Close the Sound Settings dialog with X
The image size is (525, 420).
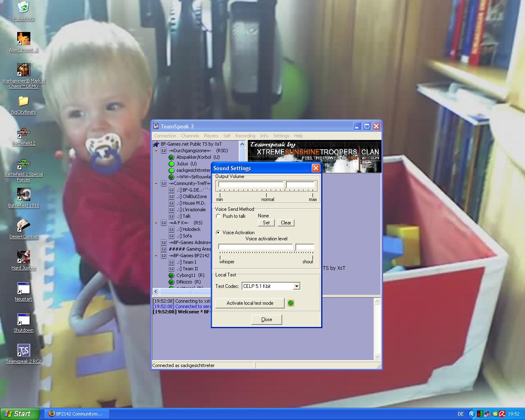click(x=316, y=168)
